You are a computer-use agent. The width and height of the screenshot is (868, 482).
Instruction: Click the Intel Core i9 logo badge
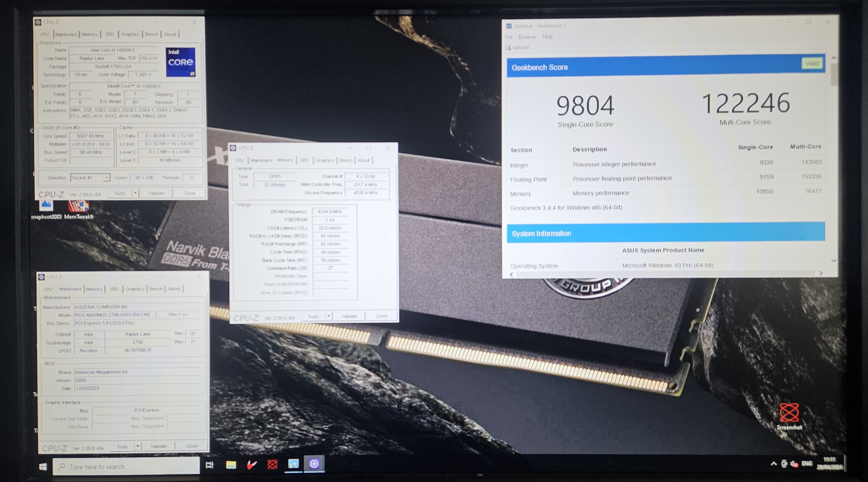click(x=181, y=62)
